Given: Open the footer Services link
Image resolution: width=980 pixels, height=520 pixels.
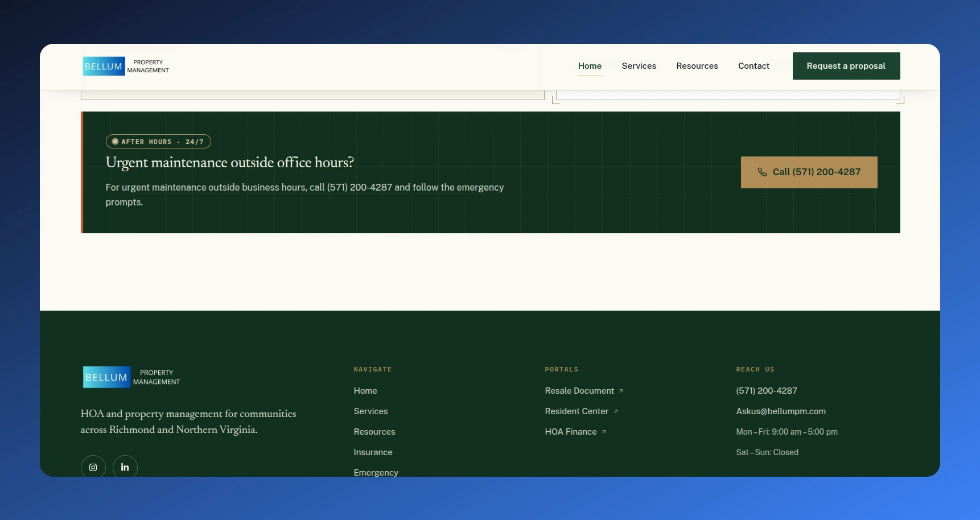Looking at the screenshot, I should [x=370, y=411].
